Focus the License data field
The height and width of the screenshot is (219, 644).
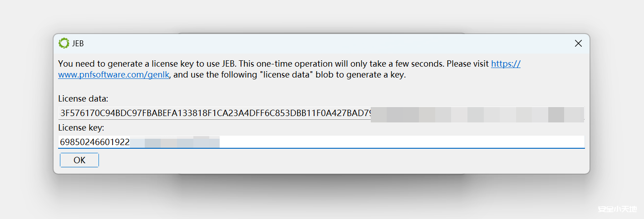click(x=213, y=113)
